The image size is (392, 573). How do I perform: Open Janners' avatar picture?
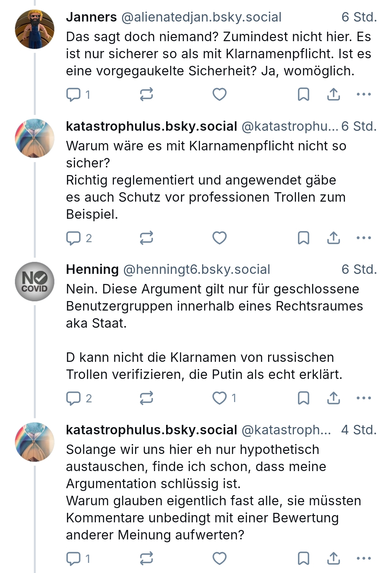tap(34, 29)
